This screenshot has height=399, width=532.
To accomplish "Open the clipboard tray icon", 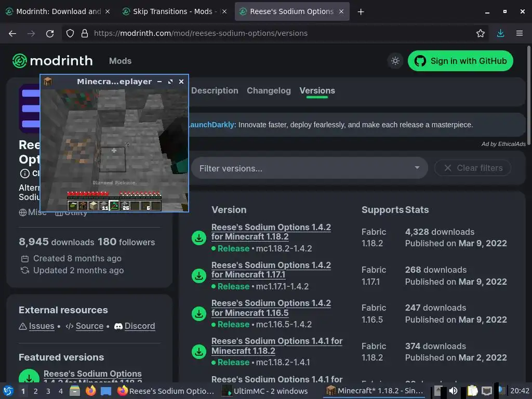I will coord(472,391).
